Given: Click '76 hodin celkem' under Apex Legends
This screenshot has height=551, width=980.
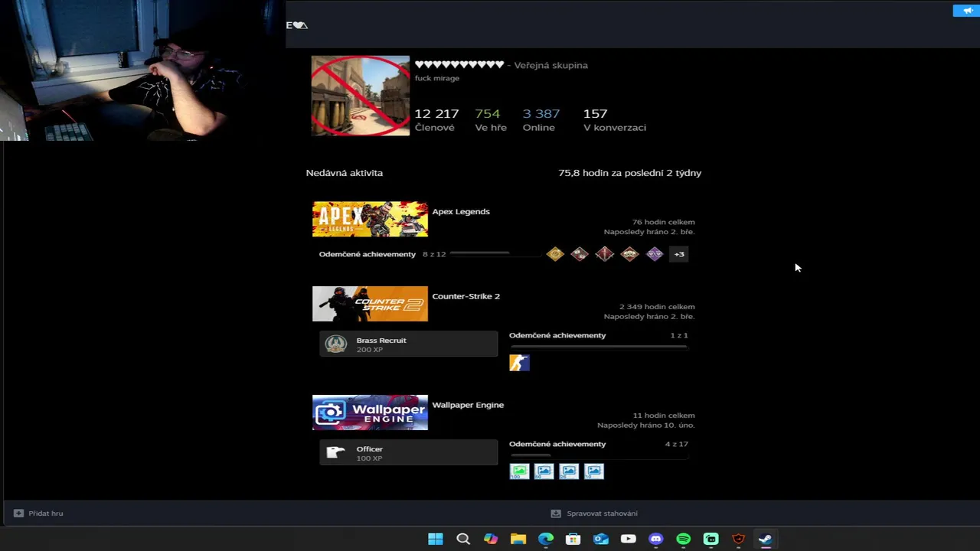Looking at the screenshot, I should [x=664, y=222].
